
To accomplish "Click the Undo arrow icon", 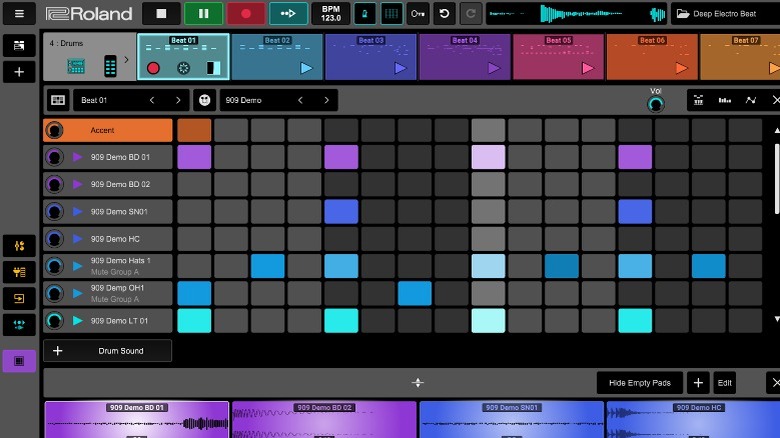I will (x=445, y=14).
